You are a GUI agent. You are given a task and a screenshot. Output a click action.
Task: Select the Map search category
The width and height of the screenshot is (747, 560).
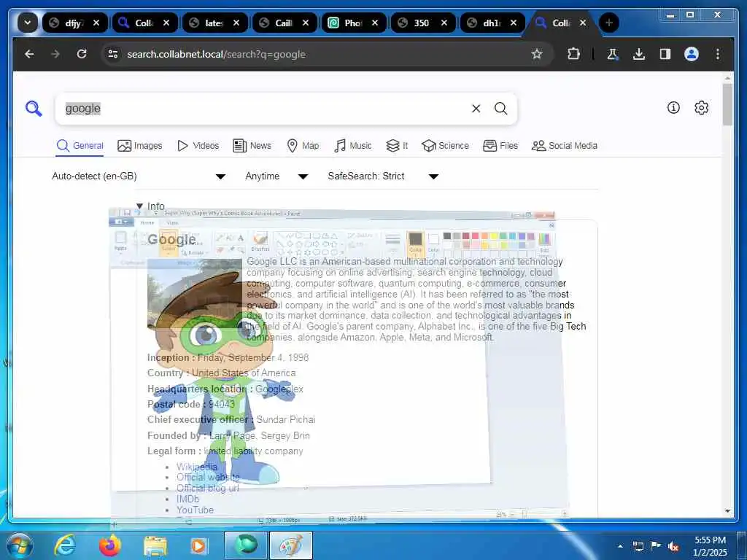pyautogui.click(x=303, y=146)
